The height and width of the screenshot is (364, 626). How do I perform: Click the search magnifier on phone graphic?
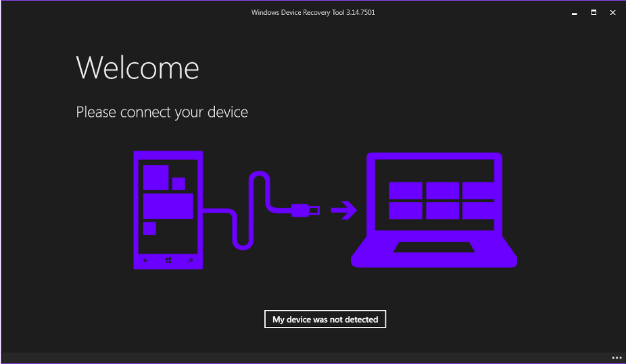[x=191, y=260]
